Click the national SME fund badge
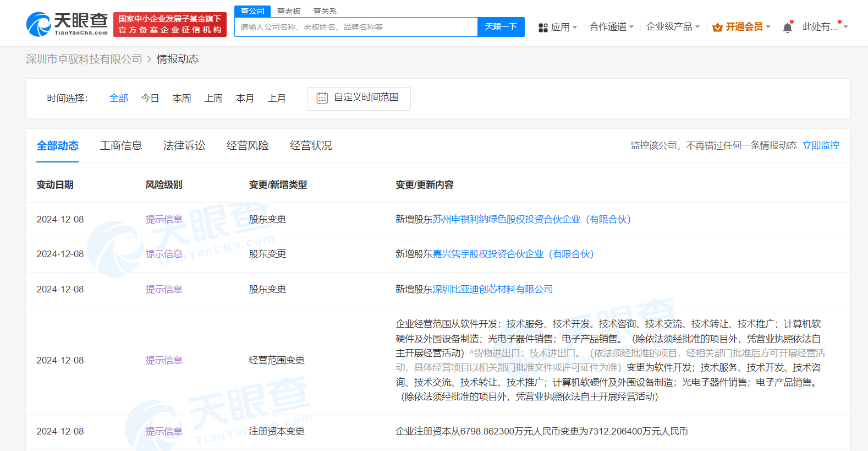The width and height of the screenshot is (868, 451). click(x=170, y=25)
